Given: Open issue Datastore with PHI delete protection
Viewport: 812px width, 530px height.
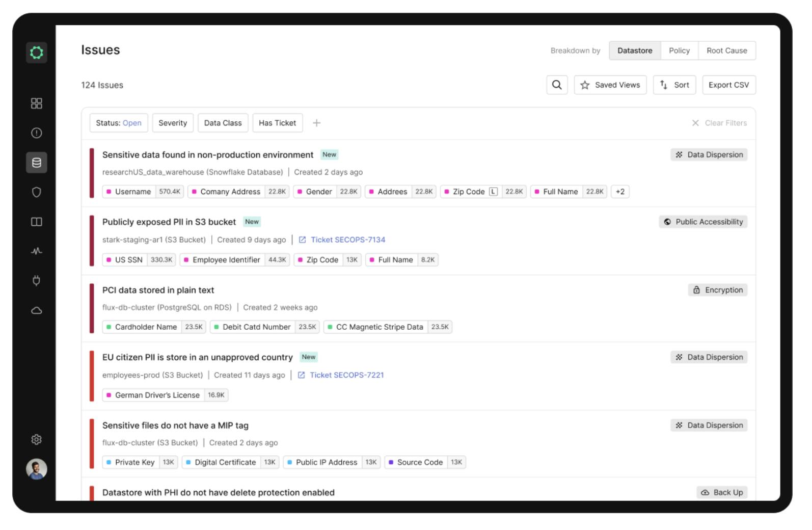Looking at the screenshot, I should pos(219,492).
